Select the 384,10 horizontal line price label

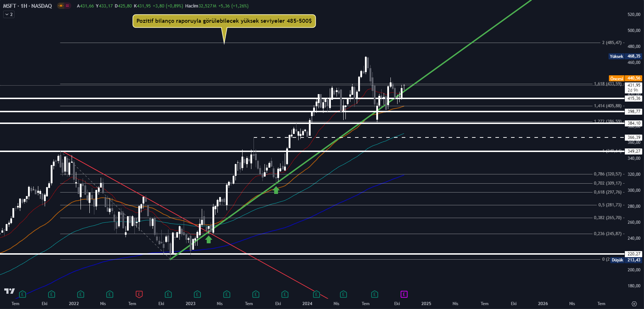tap(633, 123)
